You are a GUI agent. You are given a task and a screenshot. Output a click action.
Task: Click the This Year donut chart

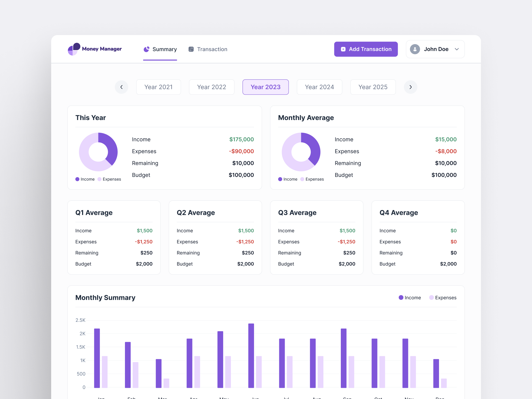click(x=99, y=152)
